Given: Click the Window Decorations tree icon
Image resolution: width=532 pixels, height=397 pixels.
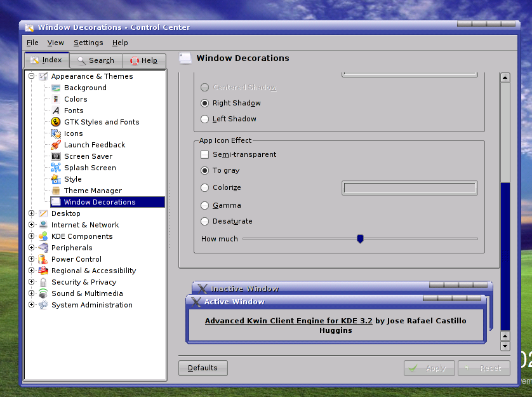Looking at the screenshot, I should tap(56, 202).
